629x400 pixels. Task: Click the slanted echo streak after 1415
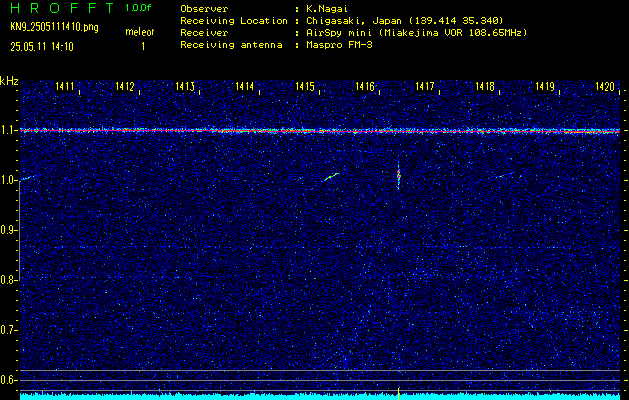tap(332, 177)
